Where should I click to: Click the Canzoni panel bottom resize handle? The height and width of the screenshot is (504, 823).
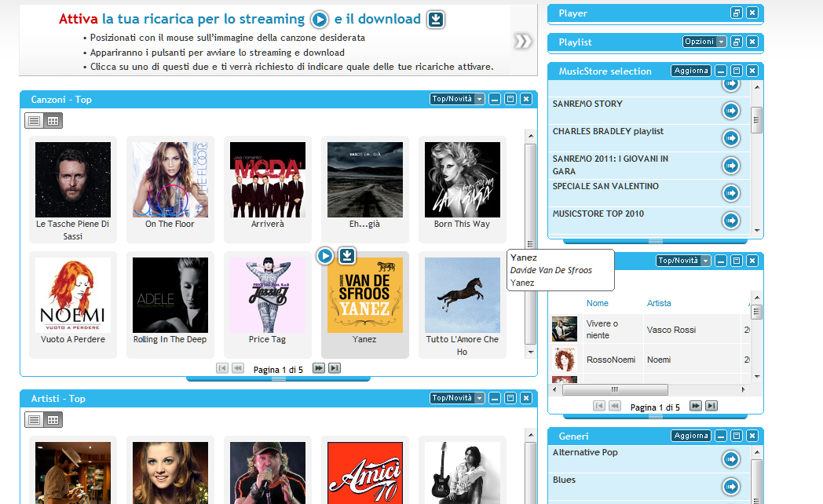click(278, 378)
